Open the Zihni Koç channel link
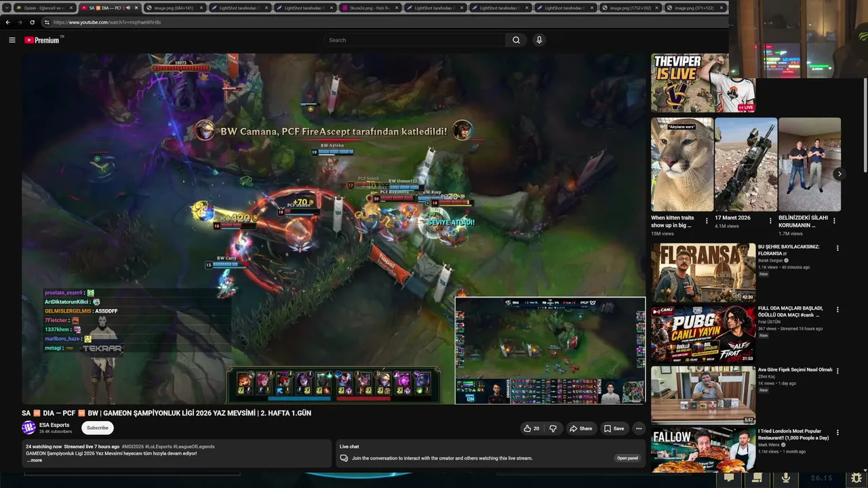This screenshot has width=868, height=488. 766,377
